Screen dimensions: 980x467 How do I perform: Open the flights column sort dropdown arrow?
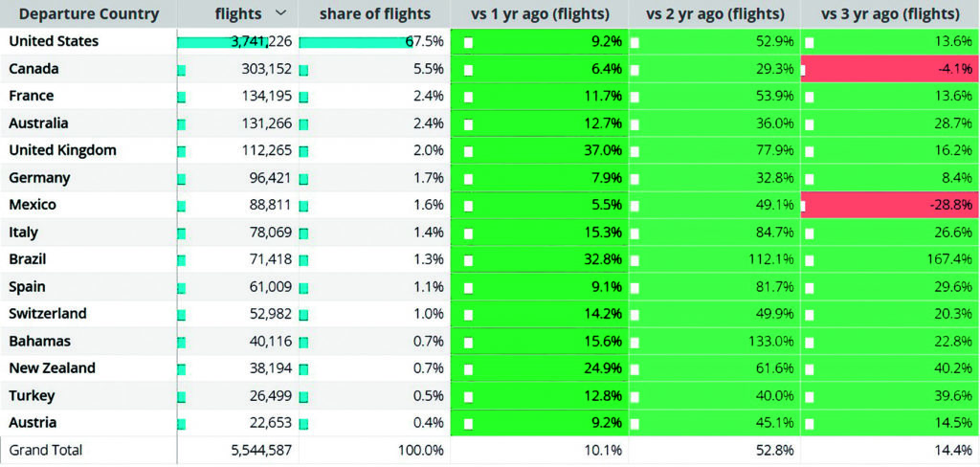pos(280,13)
